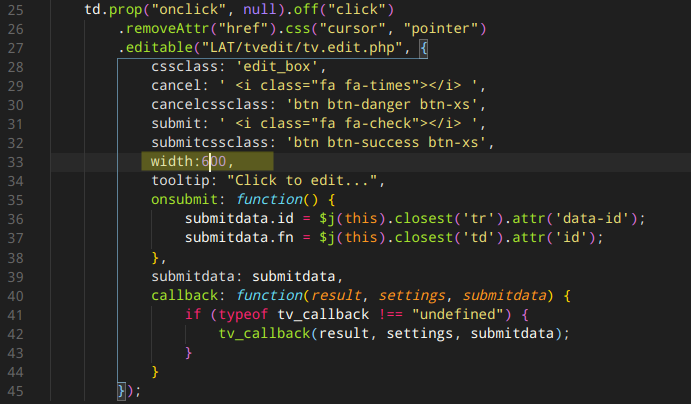Click line number 38 in the gutter
This screenshot has width=691, height=404.
(x=15, y=258)
